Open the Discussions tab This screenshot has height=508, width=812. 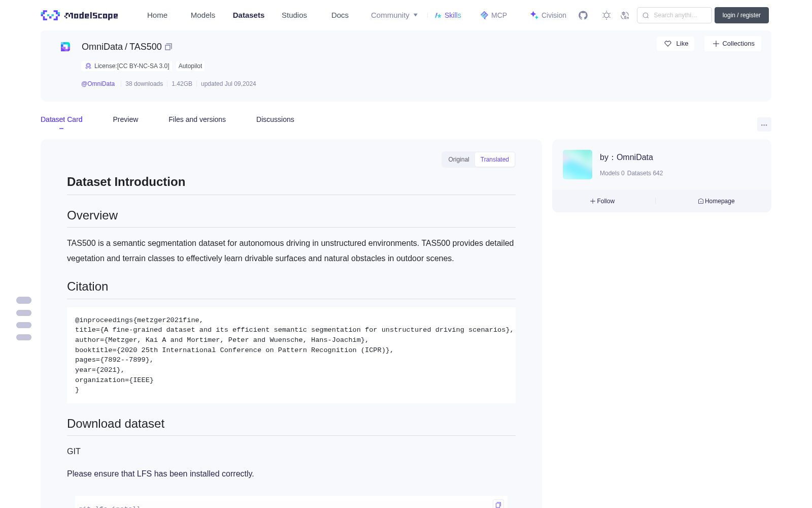(275, 119)
